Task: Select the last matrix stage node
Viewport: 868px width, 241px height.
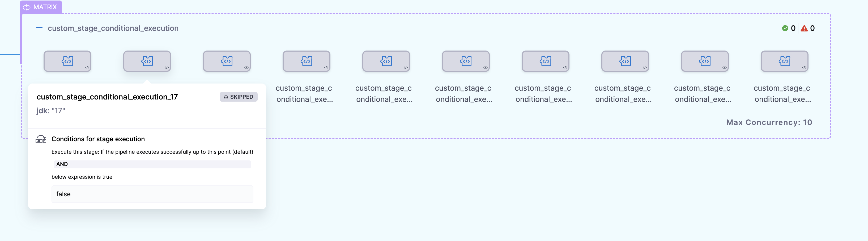Action: pos(784,61)
